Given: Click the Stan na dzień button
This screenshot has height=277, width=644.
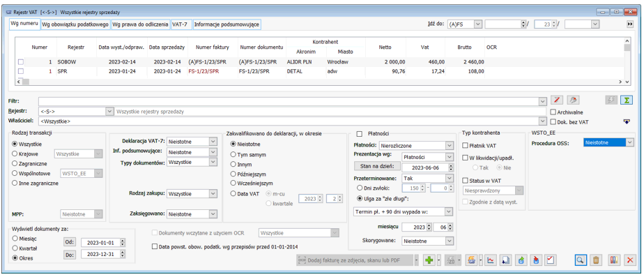Looking at the screenshot, I should (x=376, y=166).
